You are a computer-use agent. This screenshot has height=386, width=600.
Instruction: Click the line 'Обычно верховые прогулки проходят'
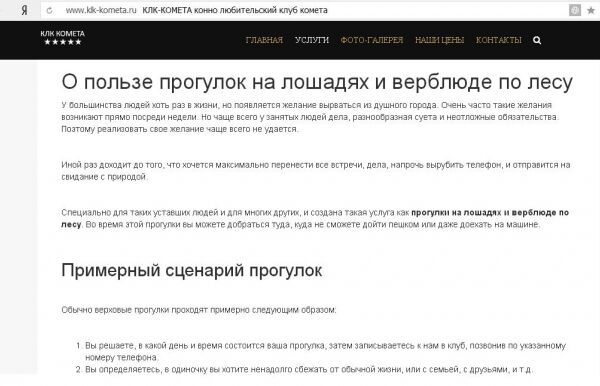tap(199, 310)
